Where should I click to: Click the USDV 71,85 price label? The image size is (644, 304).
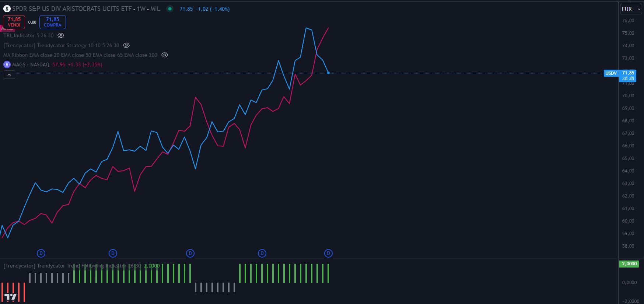click(620, 75)
